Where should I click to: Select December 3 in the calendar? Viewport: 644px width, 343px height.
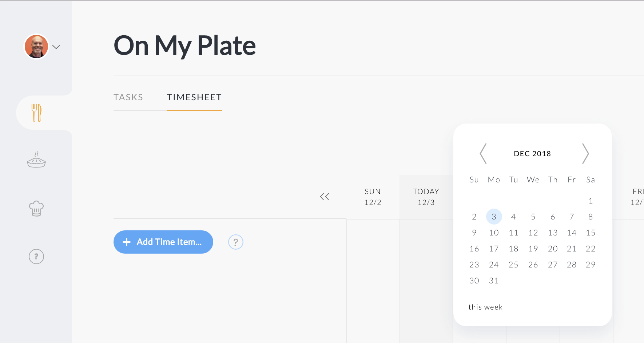(494, 216)
